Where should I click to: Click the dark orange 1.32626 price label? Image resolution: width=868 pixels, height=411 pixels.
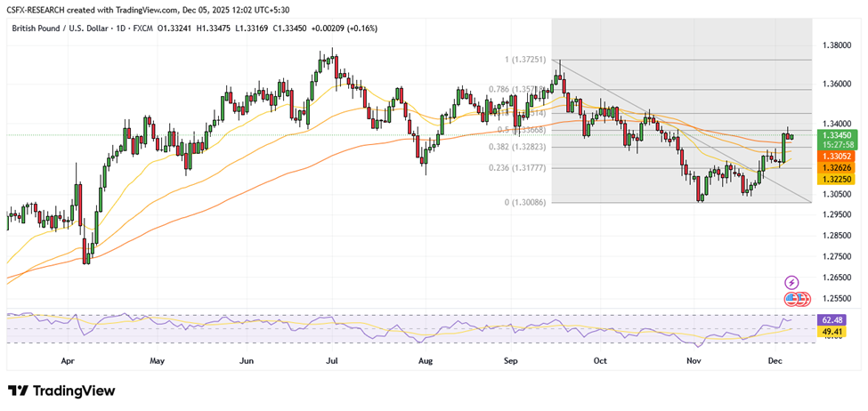[x=837, y=166]
